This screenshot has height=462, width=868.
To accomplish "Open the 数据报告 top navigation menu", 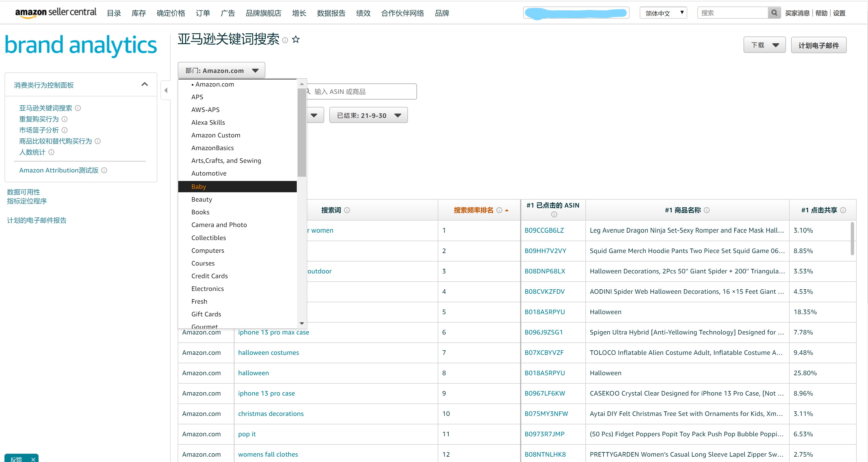I will (x=331, y=13).
